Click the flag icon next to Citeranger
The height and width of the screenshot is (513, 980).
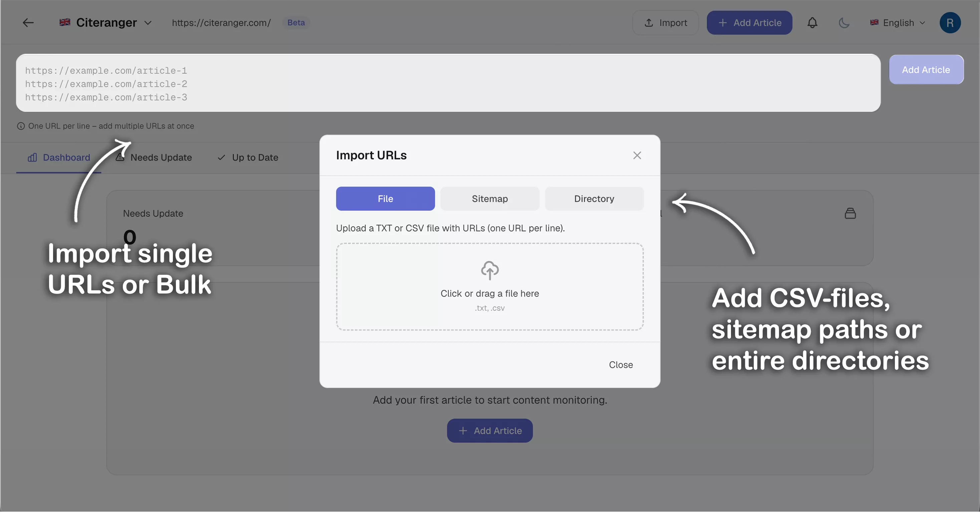65,22
